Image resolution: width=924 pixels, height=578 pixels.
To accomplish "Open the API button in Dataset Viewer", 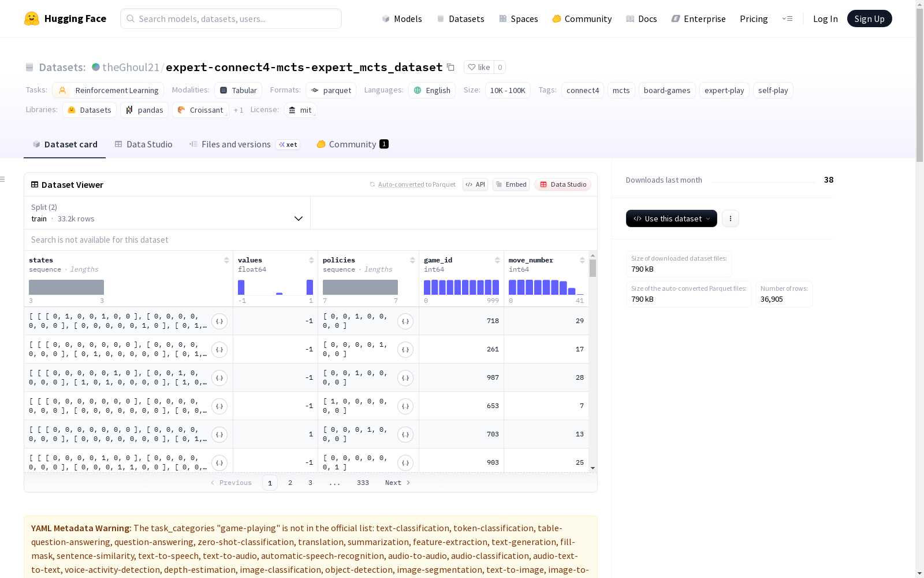I will click(475, 184).
